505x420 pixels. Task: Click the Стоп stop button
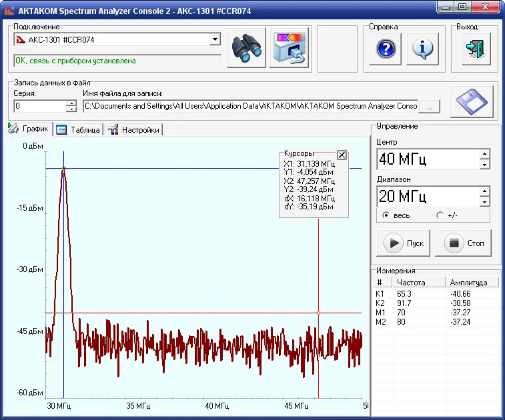(464, 243)
